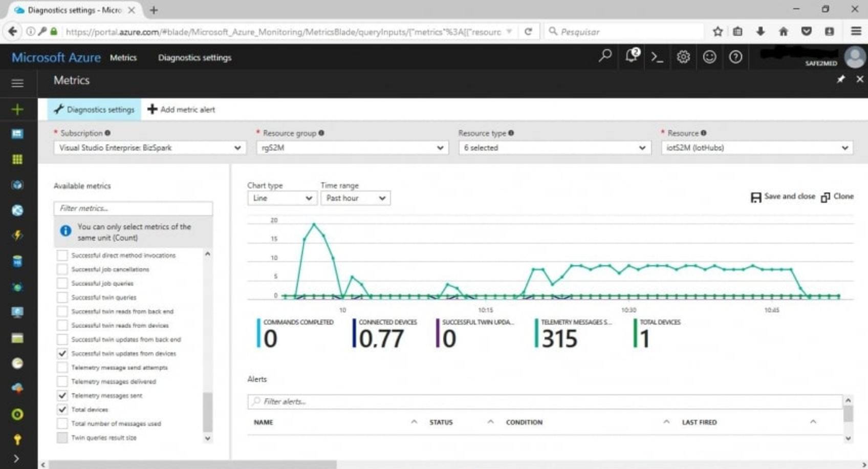Open the Azure portal search icon

605,56
